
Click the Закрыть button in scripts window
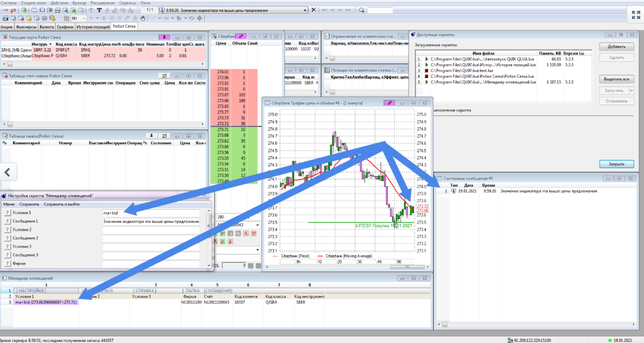(616, 164)
